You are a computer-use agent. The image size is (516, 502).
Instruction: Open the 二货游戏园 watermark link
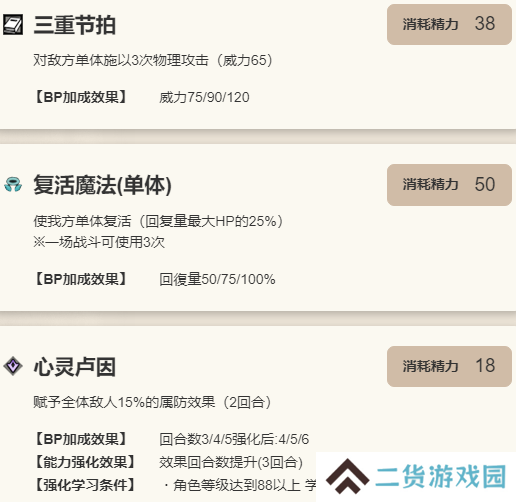pos(441,477)
